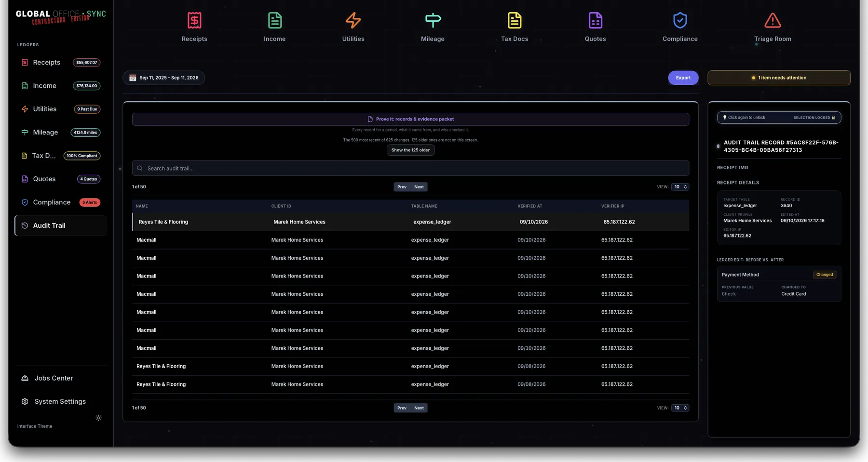Focus the Search audit trail field

[410, 168]
